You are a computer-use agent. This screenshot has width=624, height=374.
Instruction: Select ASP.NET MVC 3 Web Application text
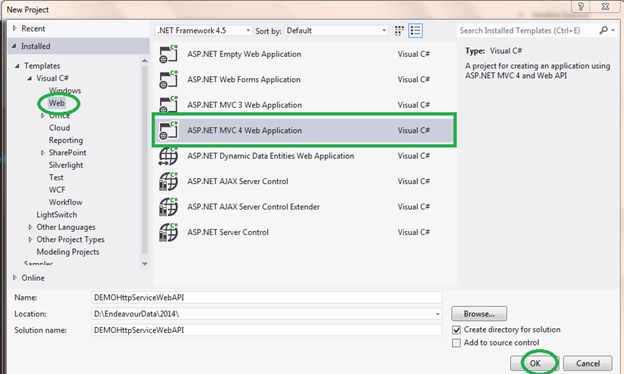245,105
